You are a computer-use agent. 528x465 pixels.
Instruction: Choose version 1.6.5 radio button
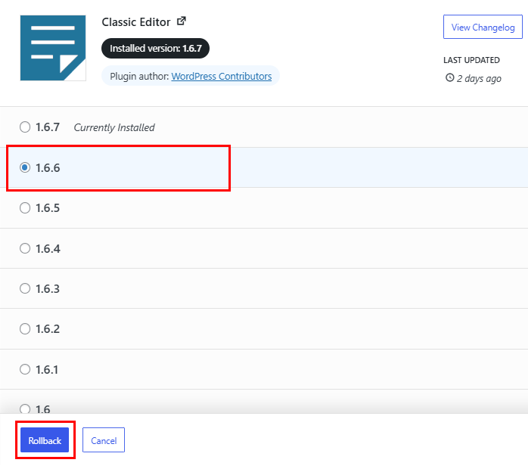[x=25, y=208]
